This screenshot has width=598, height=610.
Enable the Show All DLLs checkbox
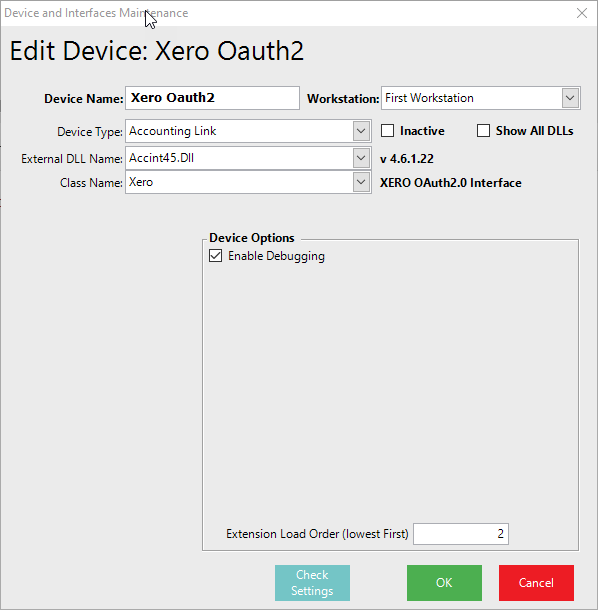click(x=483, y=131)
